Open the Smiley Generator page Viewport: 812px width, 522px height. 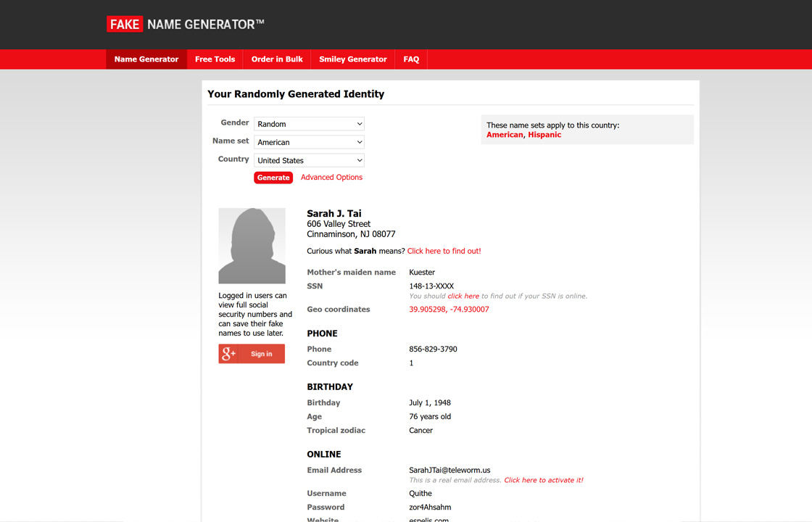(x=352, y=59)
